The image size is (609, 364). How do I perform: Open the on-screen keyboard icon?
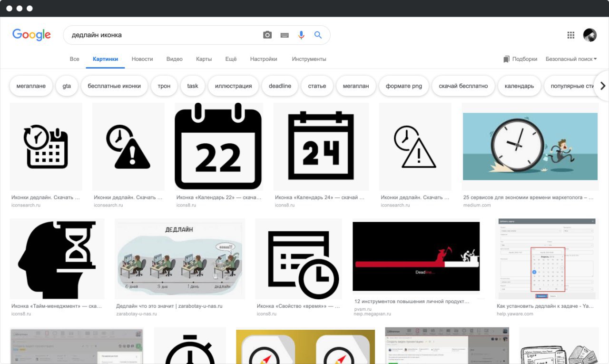point(285,35)
